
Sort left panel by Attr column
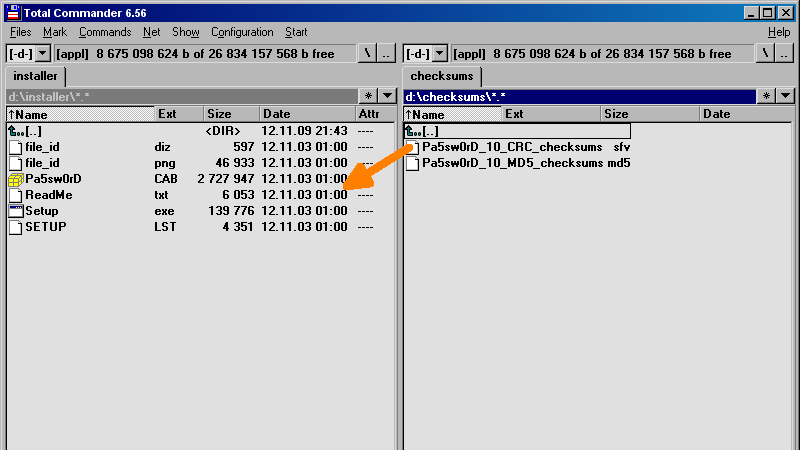click(x=376, y=114)
